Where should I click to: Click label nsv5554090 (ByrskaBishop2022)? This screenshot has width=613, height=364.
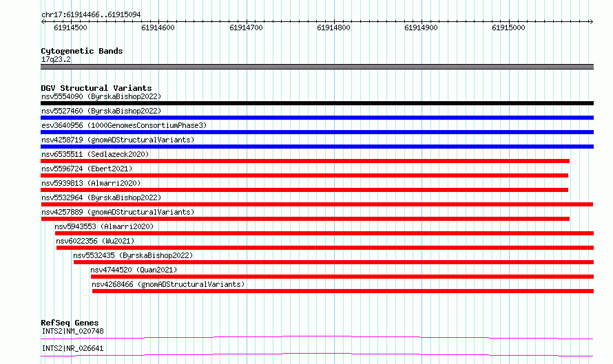point(101,96)
